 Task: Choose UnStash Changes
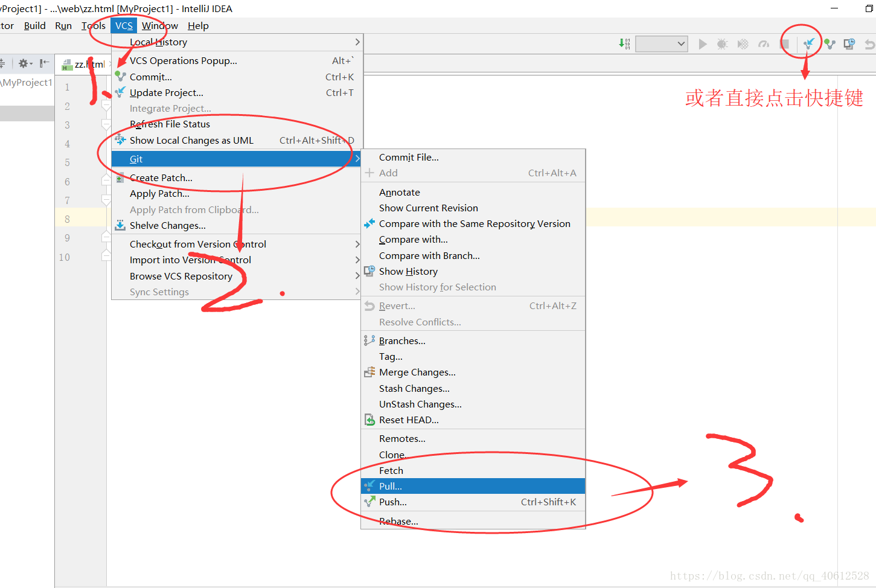coord(473,404)
